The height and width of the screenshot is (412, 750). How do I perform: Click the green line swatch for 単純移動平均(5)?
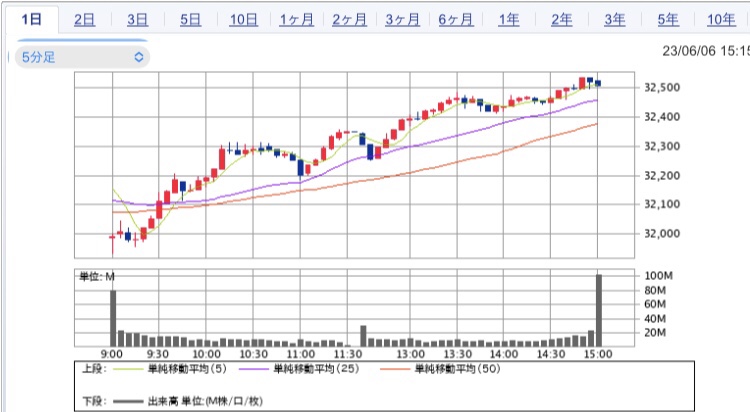pyautogui.click(x=127, y=369)
